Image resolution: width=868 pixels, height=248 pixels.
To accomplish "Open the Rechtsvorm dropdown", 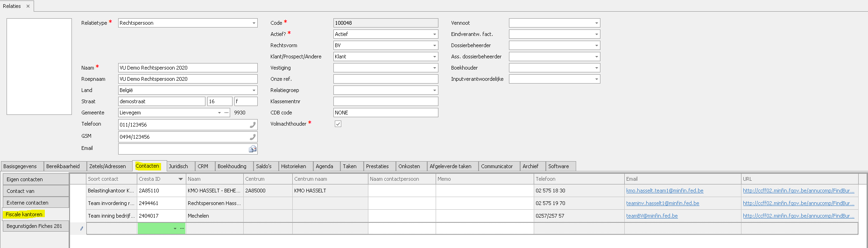I will (434, 45).
